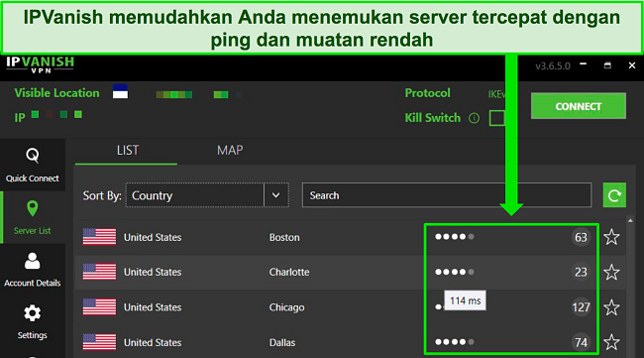Click the green CONNECT button
The height and width of the screenshot is (358, 644).
[579, 106]
